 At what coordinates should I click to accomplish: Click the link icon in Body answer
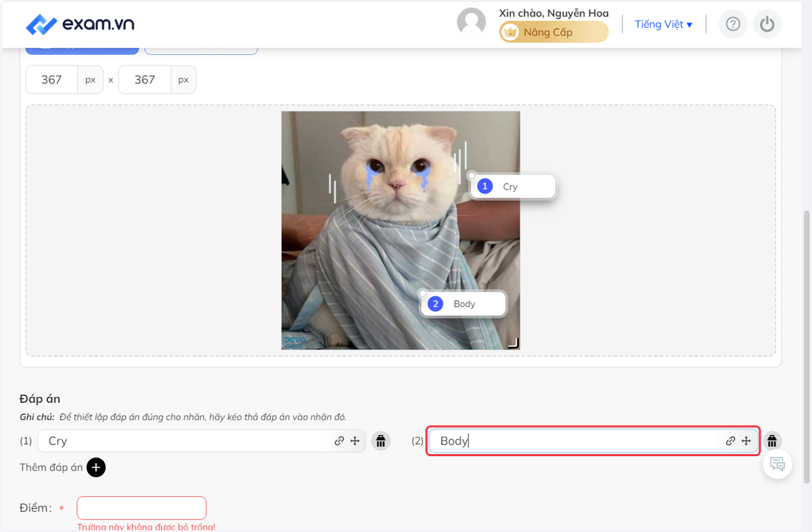pos(731,441)
